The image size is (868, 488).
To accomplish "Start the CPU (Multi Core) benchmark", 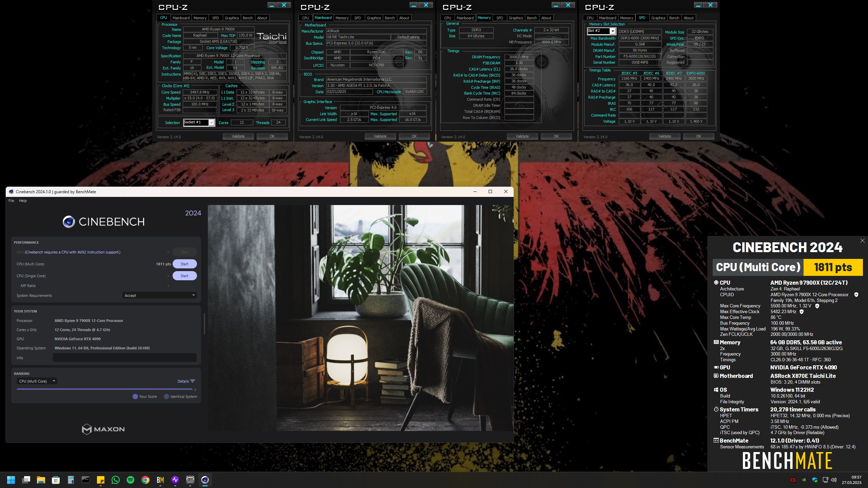I will 184,264.
